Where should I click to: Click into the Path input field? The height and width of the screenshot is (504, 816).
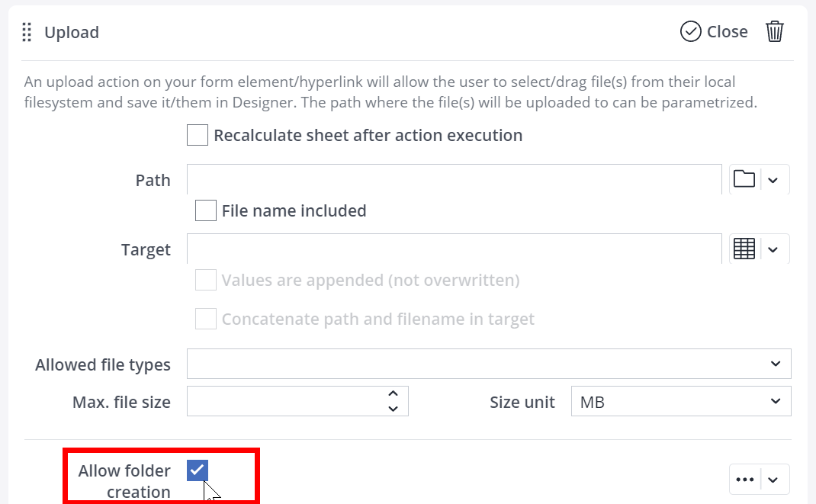[x=454, y=179]
